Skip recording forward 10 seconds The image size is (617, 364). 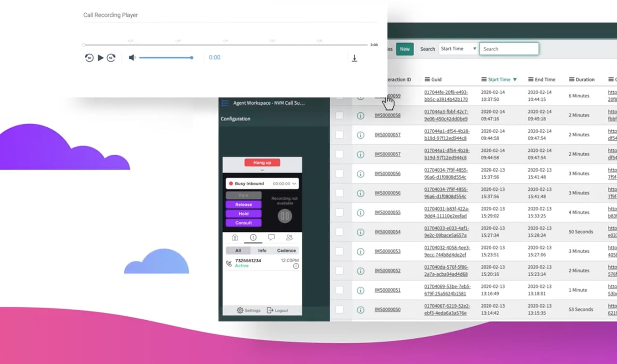click(x=112, y=57)
